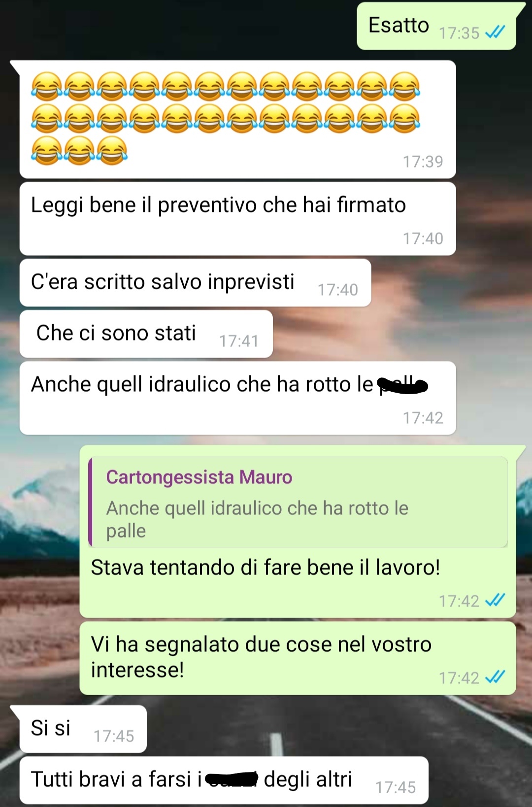Click the last laughing emoji in third row

[112, 151]
